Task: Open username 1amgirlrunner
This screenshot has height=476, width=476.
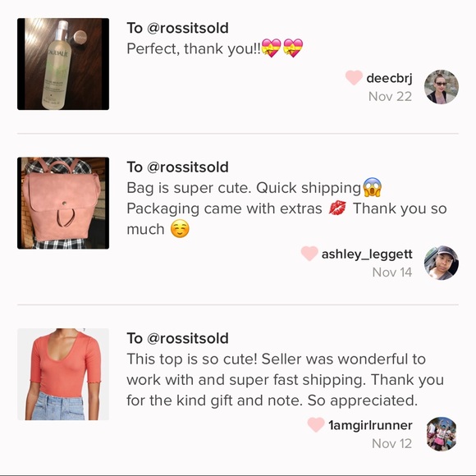Action: click(370, 425)
